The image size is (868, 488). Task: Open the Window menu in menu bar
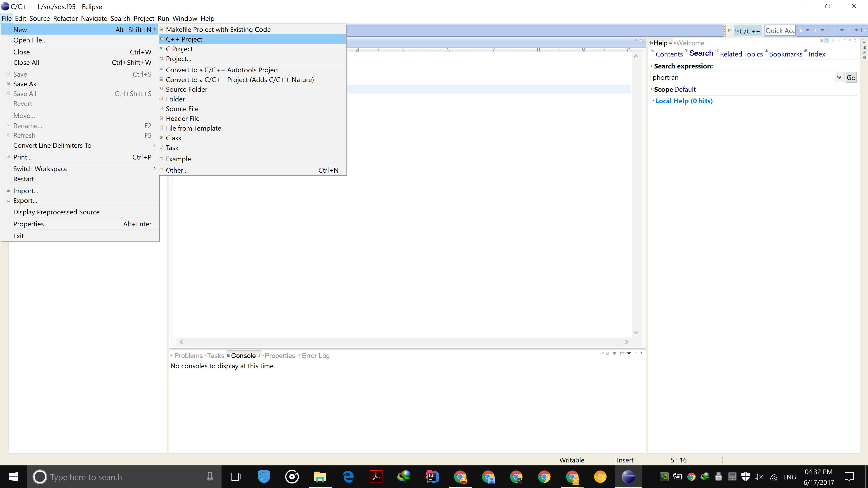pyautogui.click(x=185, y=18)
